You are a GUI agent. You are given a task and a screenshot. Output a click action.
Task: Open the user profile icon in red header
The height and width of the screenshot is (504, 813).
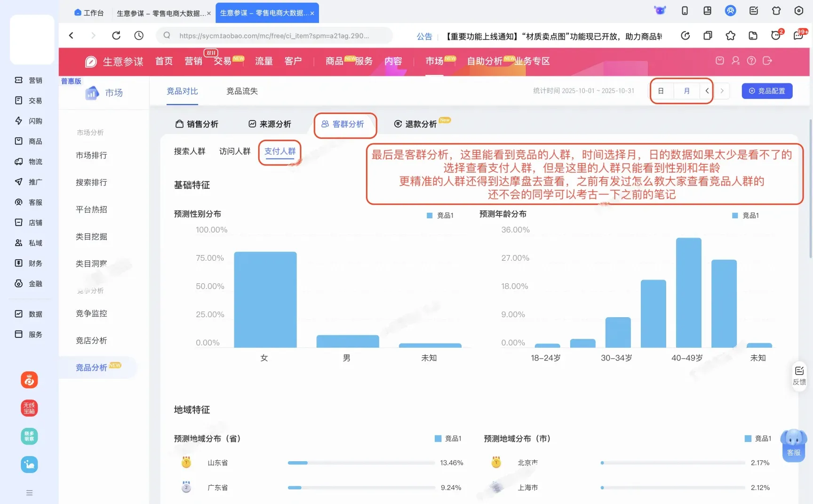coord(735,61)
